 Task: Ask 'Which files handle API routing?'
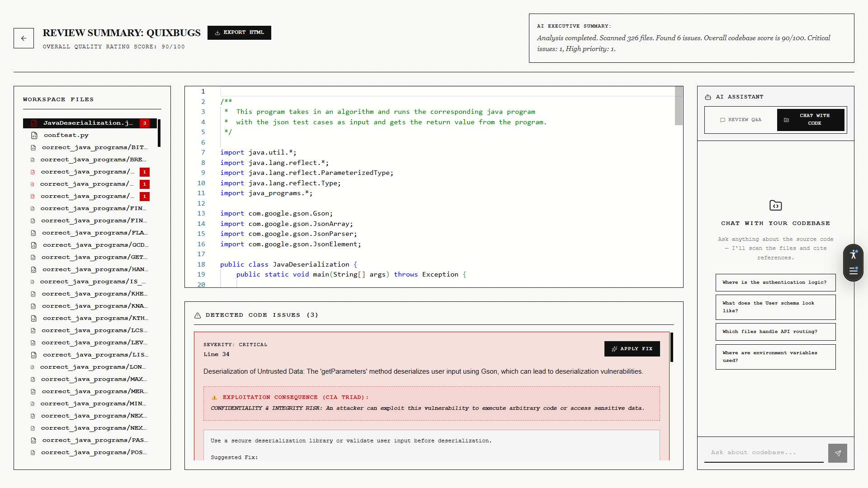click(775, 332)
